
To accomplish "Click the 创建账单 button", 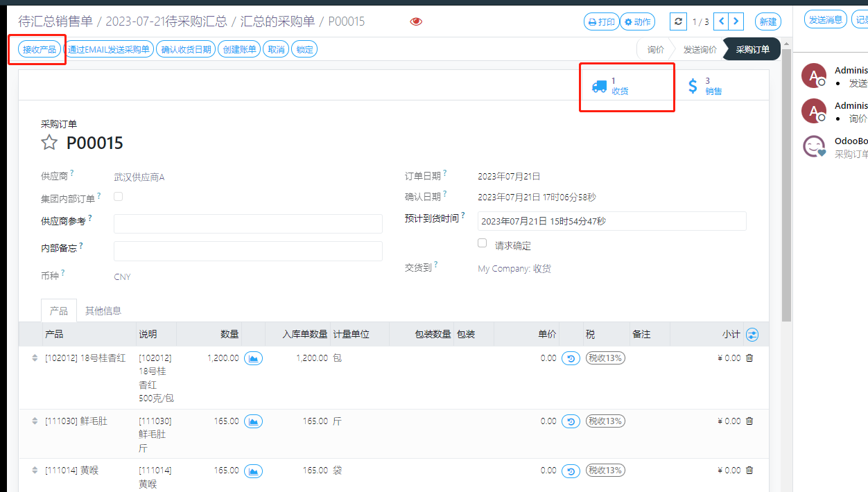I will pyautogui.click(x=239, y=49).
